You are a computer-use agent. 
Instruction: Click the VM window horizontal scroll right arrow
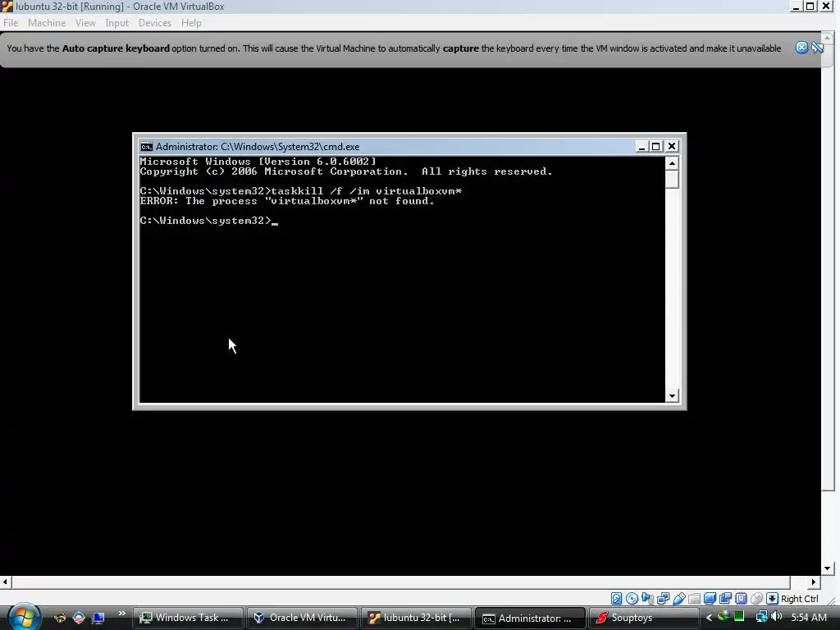[813, 582]
